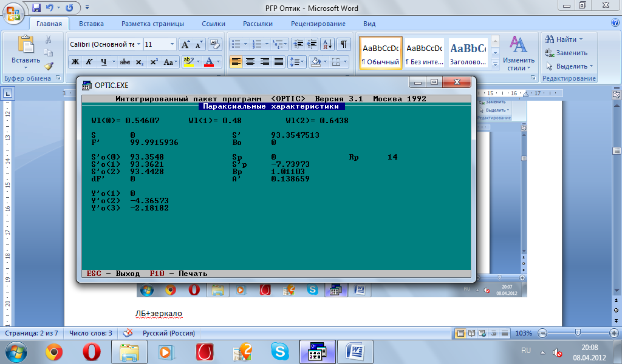
Task: Clear formatting with eraser icon
Action: [x=214, y=44]
